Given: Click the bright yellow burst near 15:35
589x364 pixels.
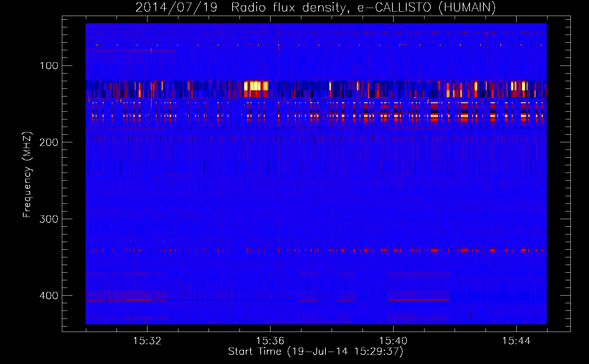Looking at the screenshot, I should coord(256,86).
